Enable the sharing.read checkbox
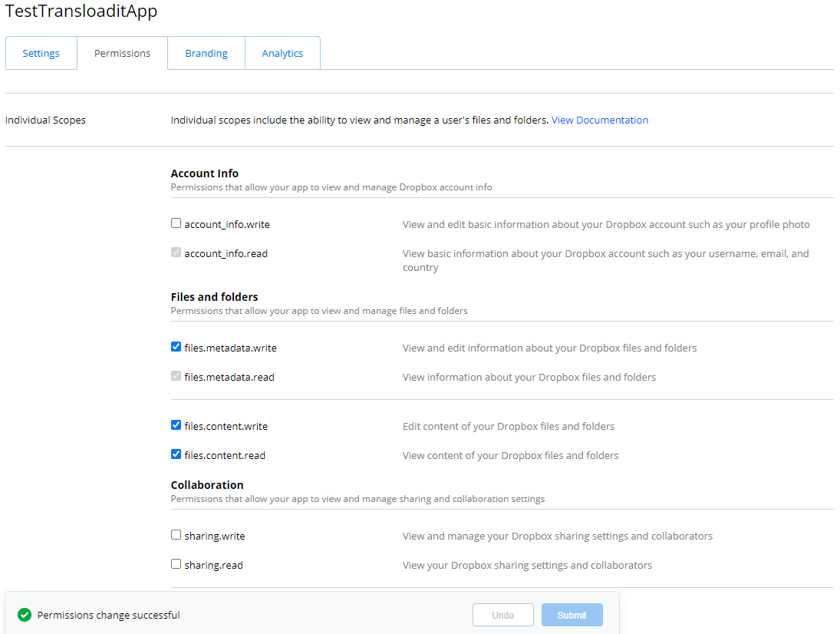 [x=176, y=564]
